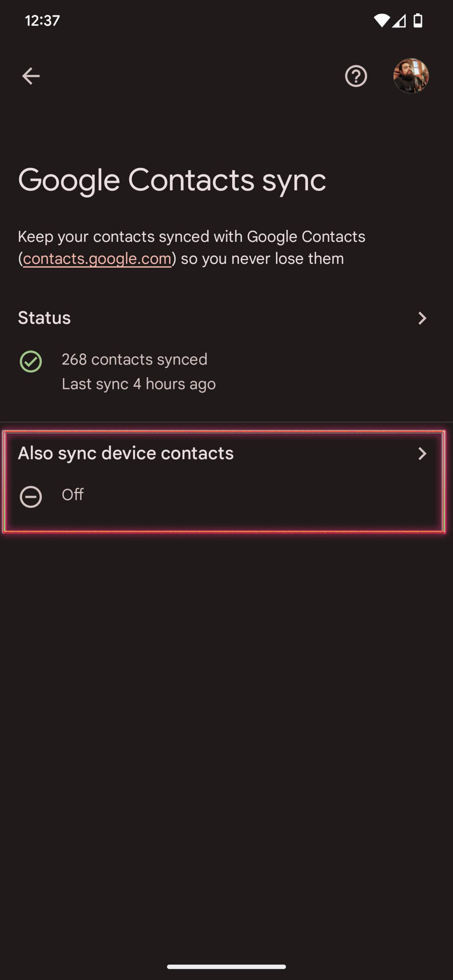
Task: Tap the cellular signal icon
Action: point(399,20)
